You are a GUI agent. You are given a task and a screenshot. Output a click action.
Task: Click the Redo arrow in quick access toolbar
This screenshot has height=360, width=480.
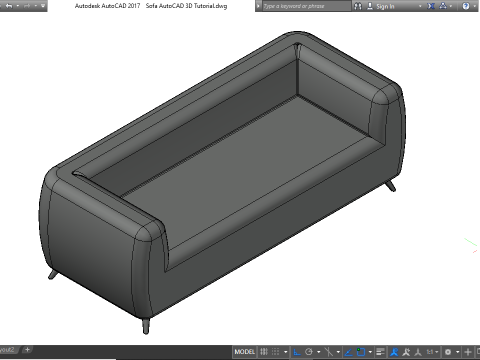pyautogui.click(x=27, y=6)
